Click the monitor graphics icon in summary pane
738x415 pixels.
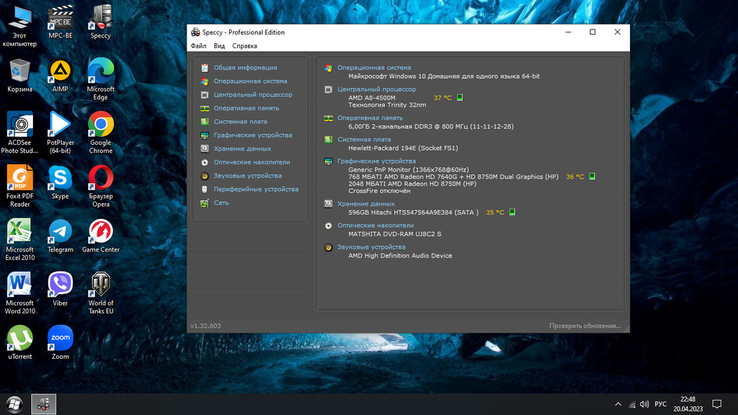tap(329, 161)
